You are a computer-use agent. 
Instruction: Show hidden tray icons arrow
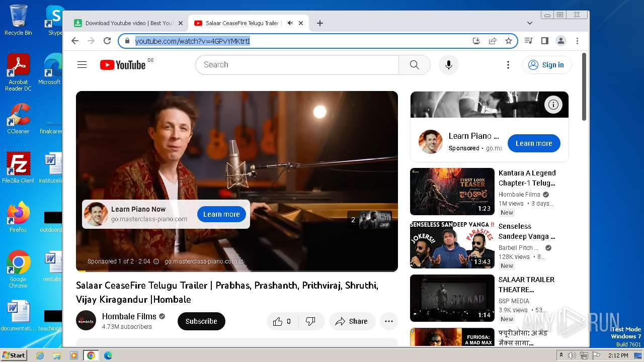point(561,355)
